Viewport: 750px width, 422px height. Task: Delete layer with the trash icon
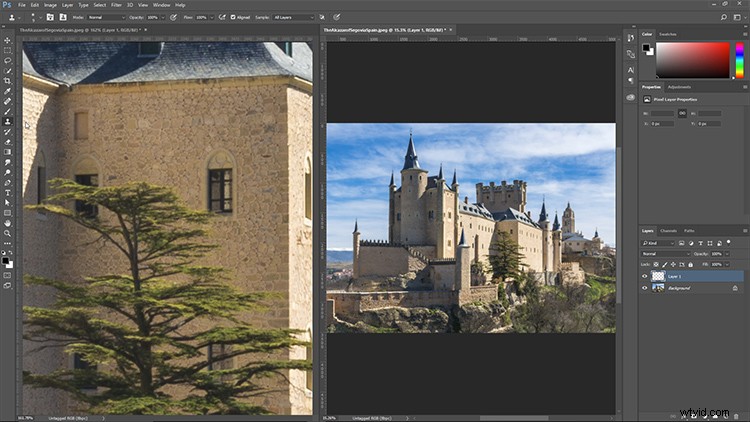[x=736, y=417]
